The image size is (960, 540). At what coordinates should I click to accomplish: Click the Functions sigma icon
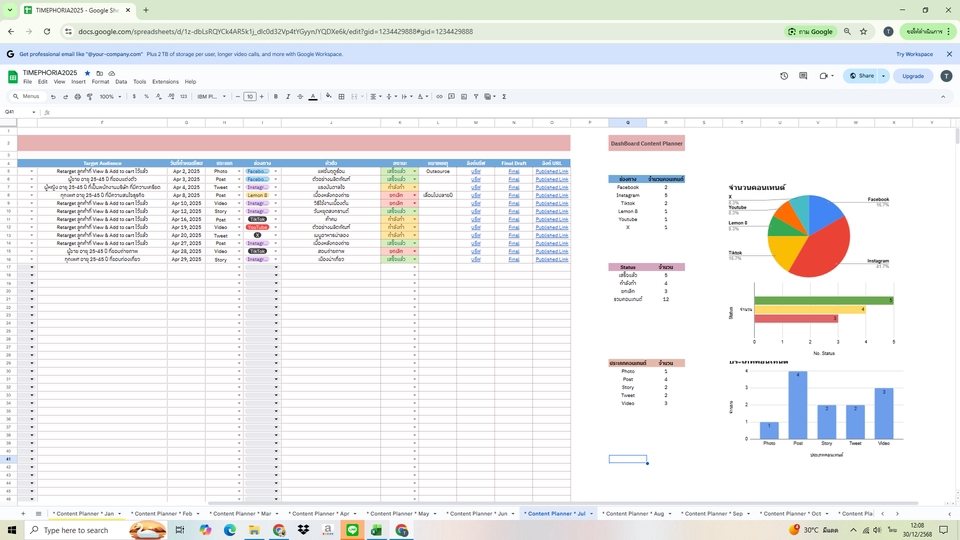(x=504, y=97)
